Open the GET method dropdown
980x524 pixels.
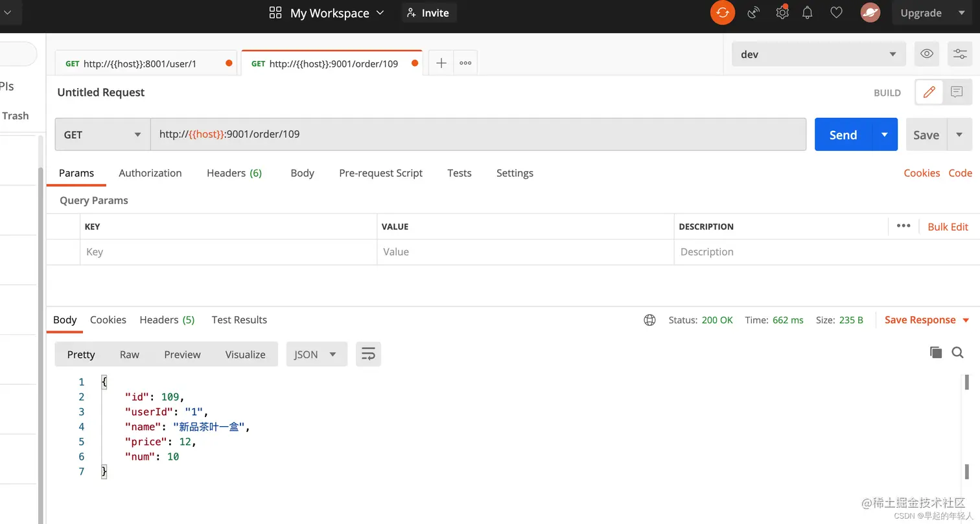pos(102,135)
